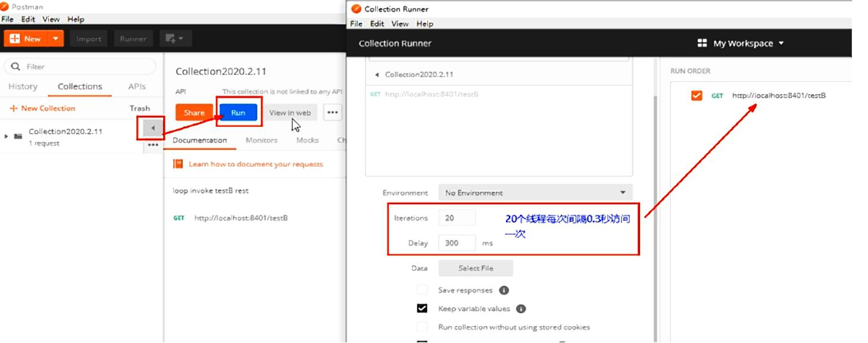Click the folder icon of Collection2020.2.11
Viewport: 868px width, 343px height.
pos(18,136)
